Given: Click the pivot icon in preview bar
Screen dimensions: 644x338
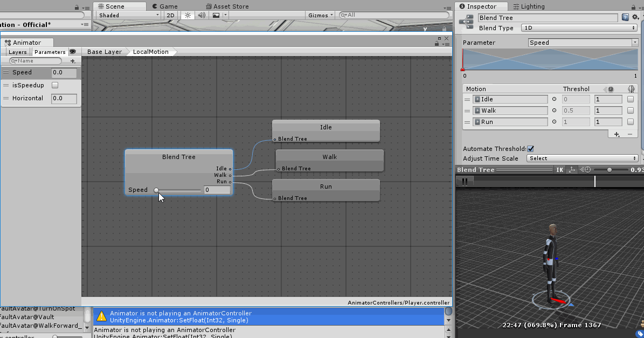Looking at the screenshot, I should click(572, 170).
